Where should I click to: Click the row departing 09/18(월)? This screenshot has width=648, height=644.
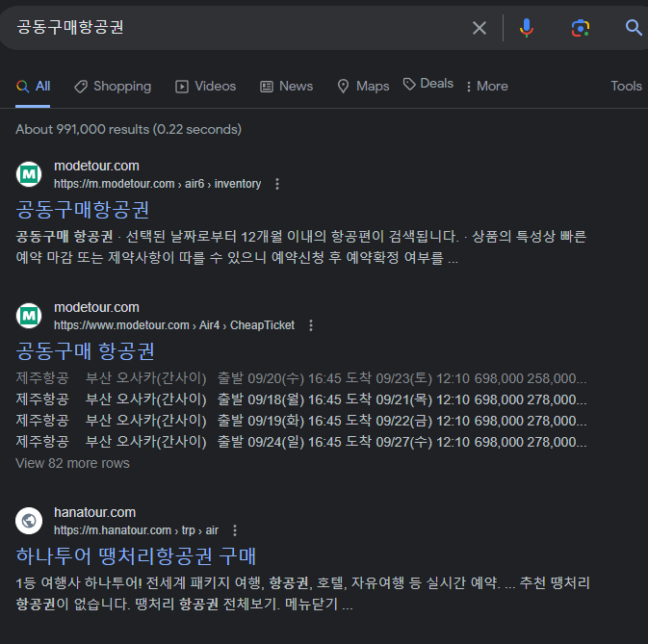[300, 399]
